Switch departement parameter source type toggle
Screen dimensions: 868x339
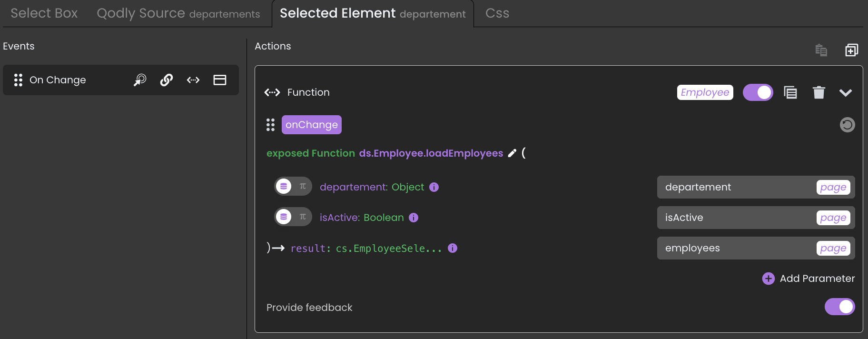coord(293,187)
